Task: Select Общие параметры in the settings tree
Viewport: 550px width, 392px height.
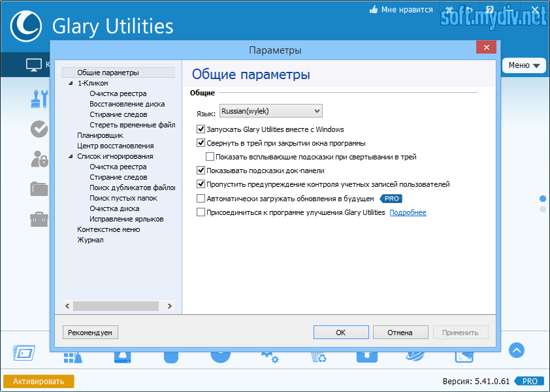Action: click(108, 73)
